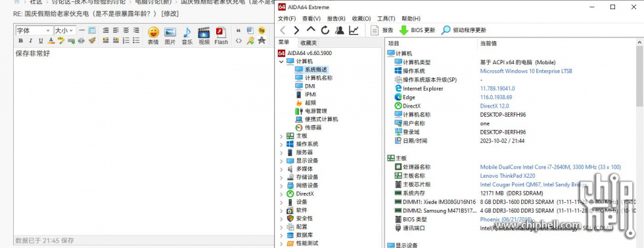
Task: Open the 报告(R) menu
Action: pos(336,18)
